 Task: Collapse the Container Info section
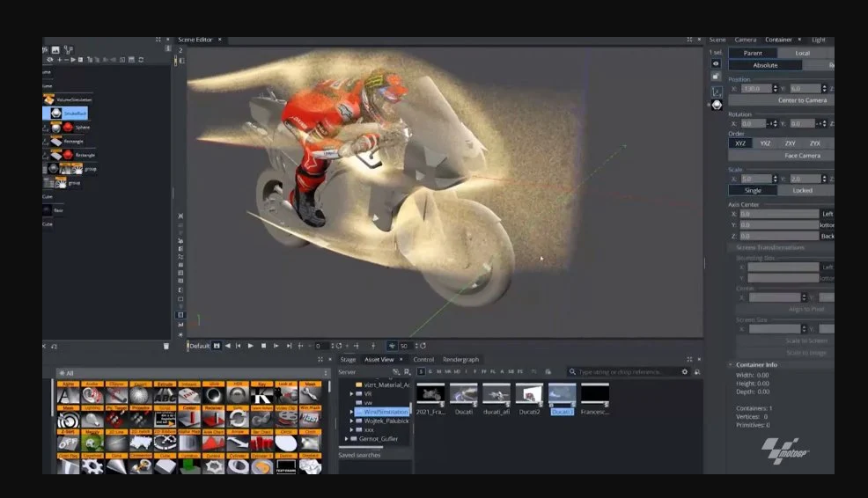click(x=730, y=364)
